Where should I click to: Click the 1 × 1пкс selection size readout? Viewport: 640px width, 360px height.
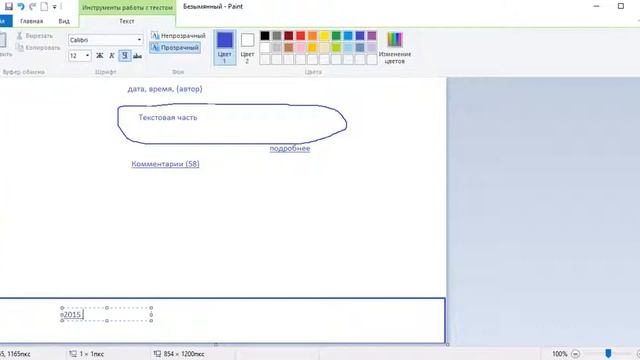pos(87,354)
